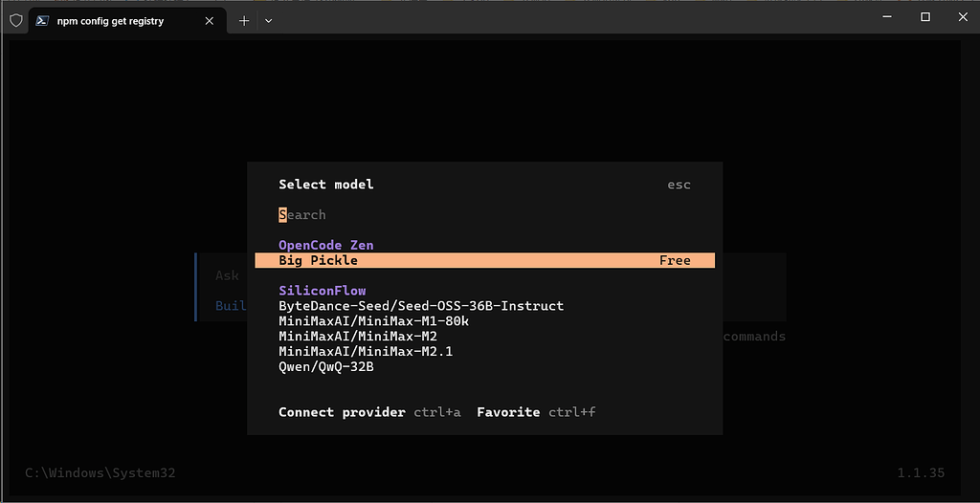Dismiss the dialog via esc label

679,185
